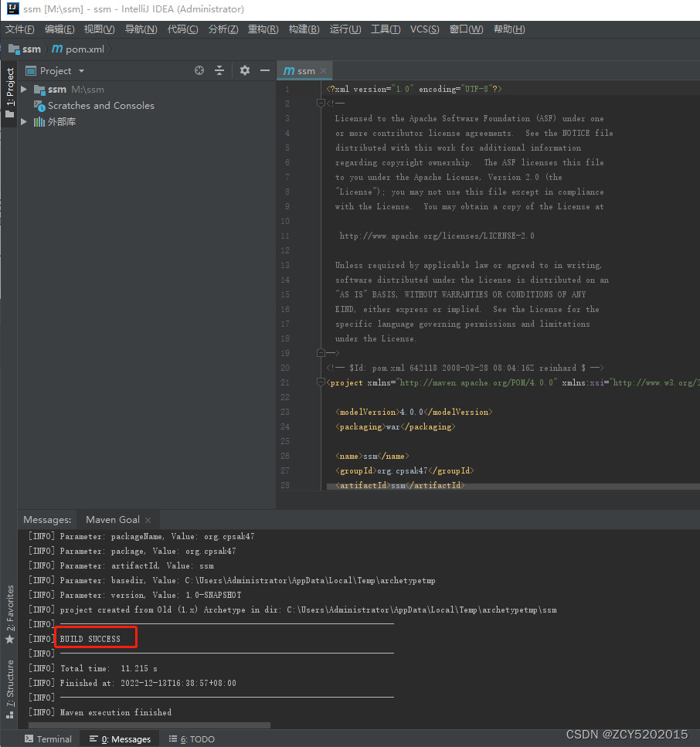This screenshot has width=700, height=747.
Task: Open the 编辑(E) menu
Action: 59,29
